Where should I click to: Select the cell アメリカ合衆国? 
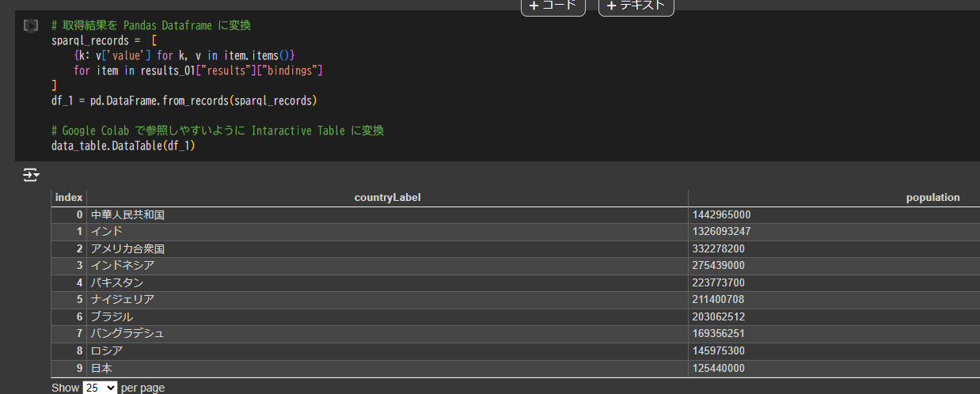(387, 248)
